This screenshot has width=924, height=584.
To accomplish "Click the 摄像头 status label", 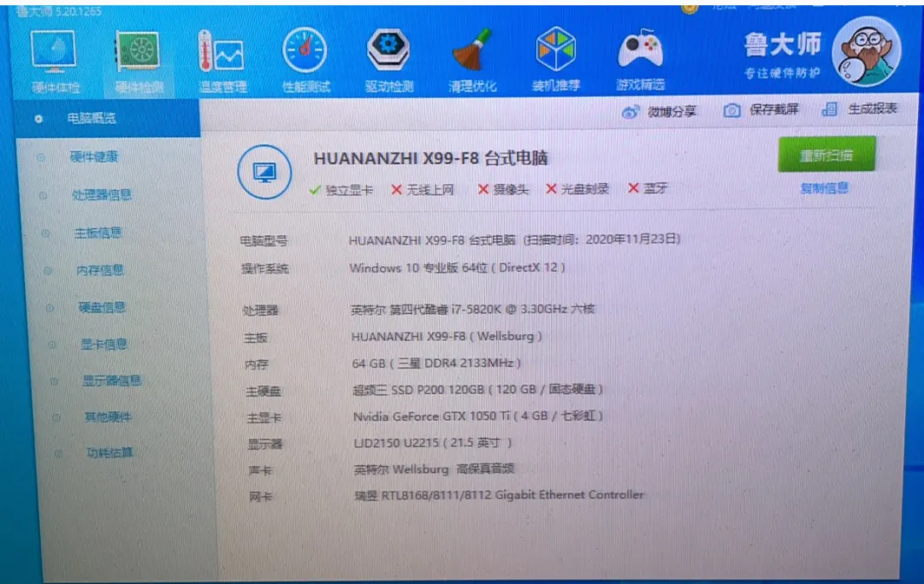I will (x=510, y=189).
